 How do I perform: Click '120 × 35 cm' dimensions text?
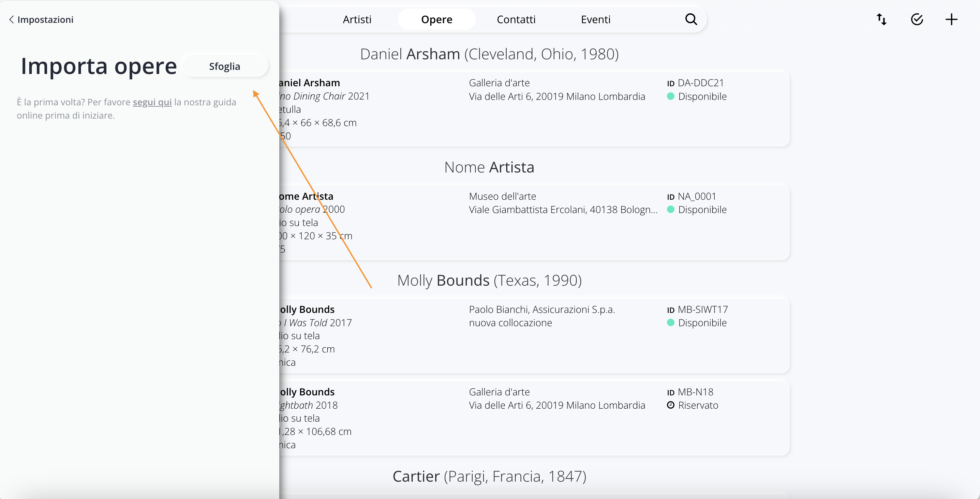(x=325, y=236)
